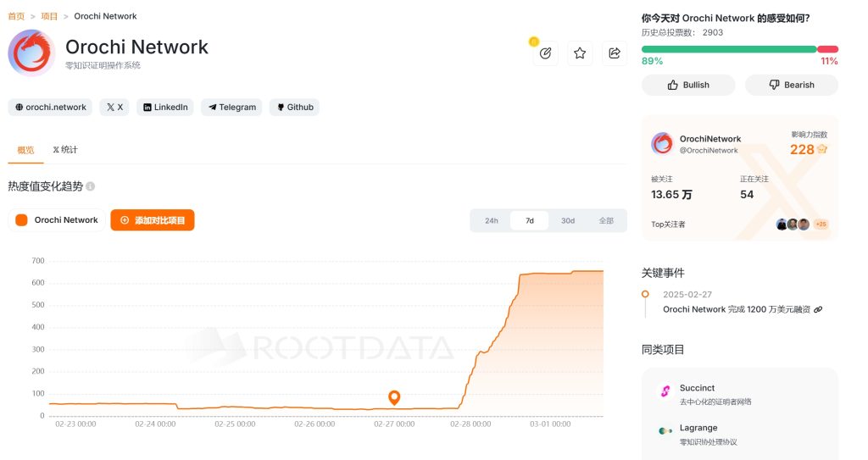868x460 pixels.
Task: Click the 13.65 万 followers count
Action: point(671,194)
